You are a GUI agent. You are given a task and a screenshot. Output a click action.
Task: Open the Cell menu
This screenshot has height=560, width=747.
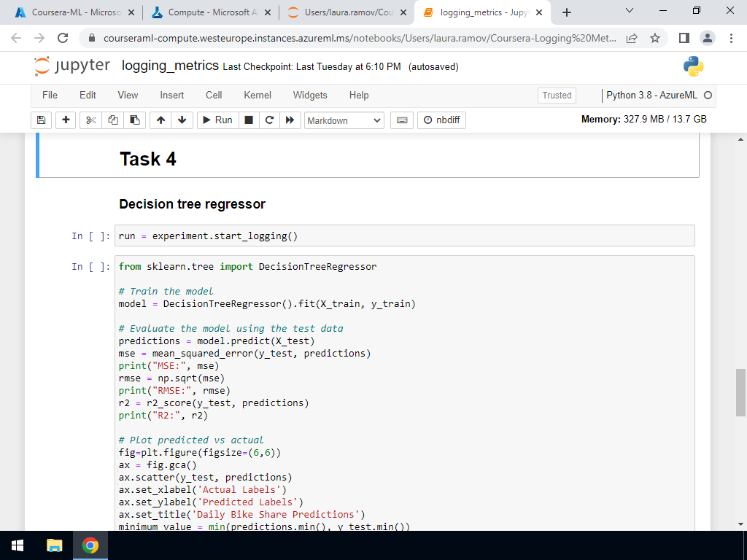(x=214, y=96)
